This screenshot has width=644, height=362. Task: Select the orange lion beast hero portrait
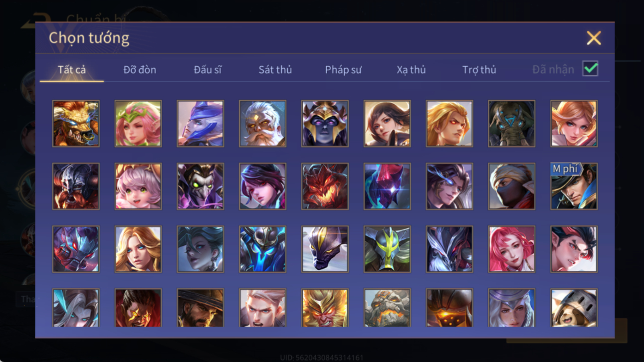click(76, 124)
